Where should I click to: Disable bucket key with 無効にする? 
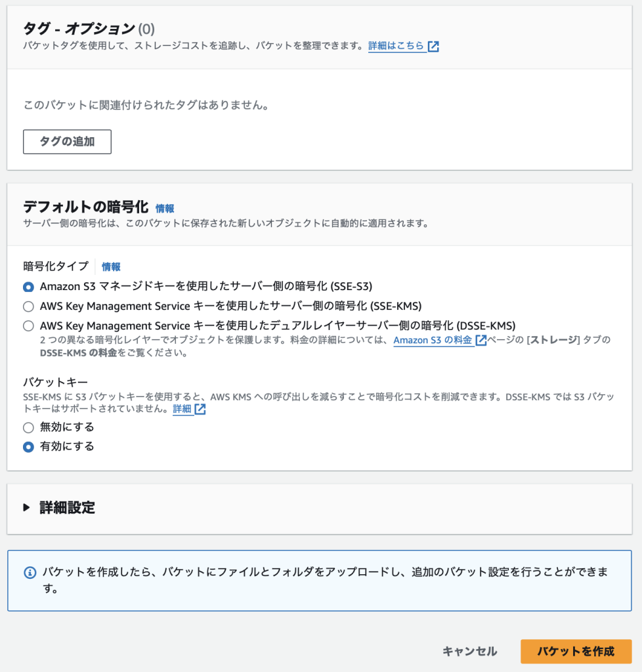pyautogui.click(x=28, y=428)
